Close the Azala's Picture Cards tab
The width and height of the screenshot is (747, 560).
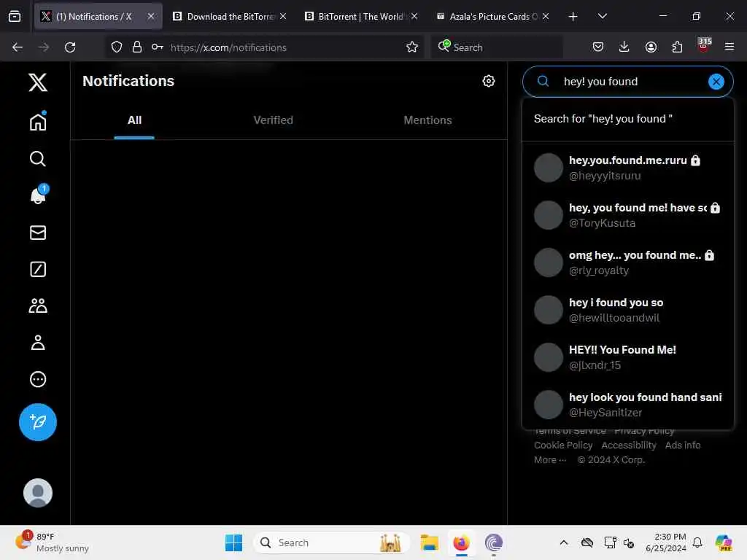pos(546,16)
